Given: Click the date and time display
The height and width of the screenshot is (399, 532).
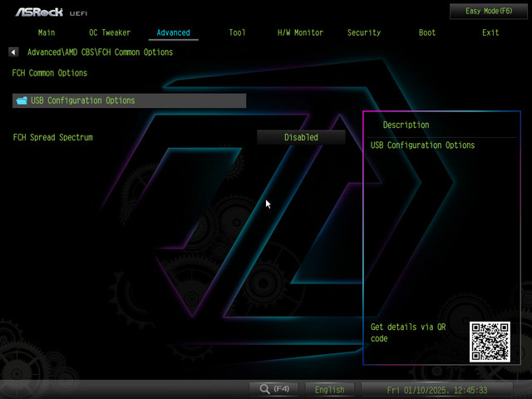Looking at the screenshot, I should coord(437,390).
